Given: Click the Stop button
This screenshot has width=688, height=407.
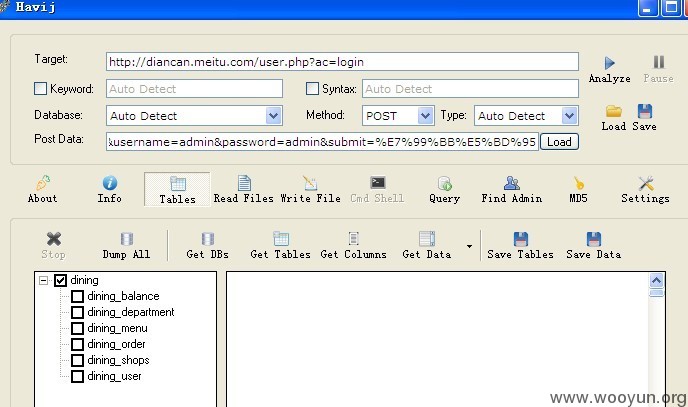Looking at the screenshot, I should [x=54, y=246].
